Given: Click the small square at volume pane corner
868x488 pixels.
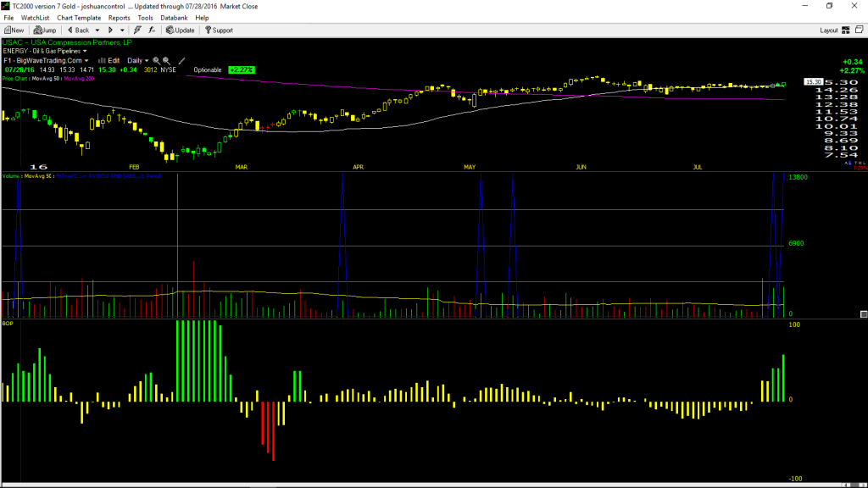Looking at the screenshot, I should pyautogui.click(x=864, y=314).
